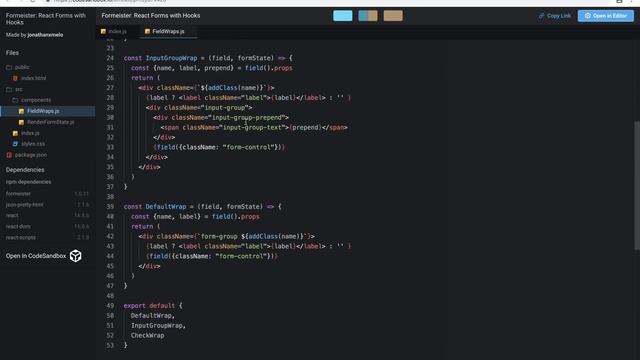The width and height of the screenshot is (640, 360).
Task: Click the index.html file type icon
Action: [15, 78]
